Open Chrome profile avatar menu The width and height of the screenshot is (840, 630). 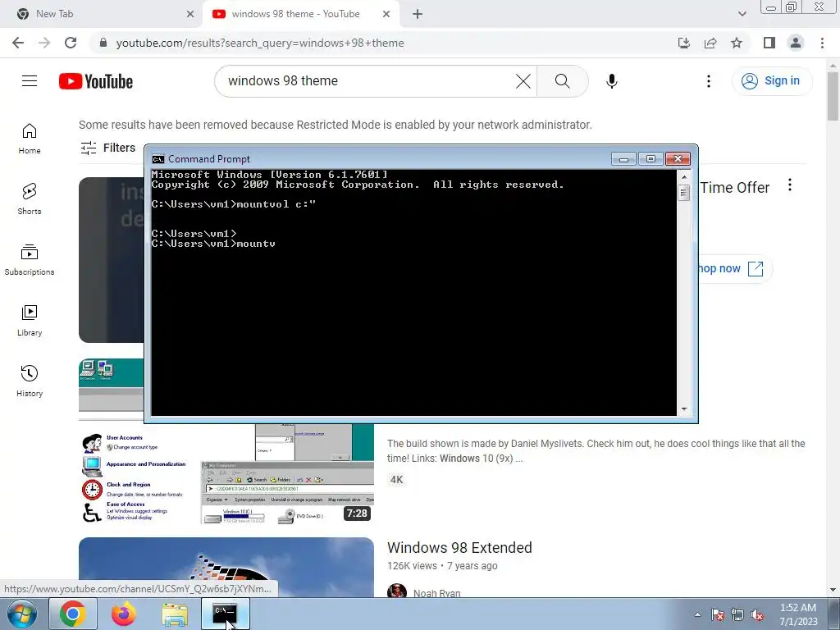pyautogui.click(x=796, y=43)
